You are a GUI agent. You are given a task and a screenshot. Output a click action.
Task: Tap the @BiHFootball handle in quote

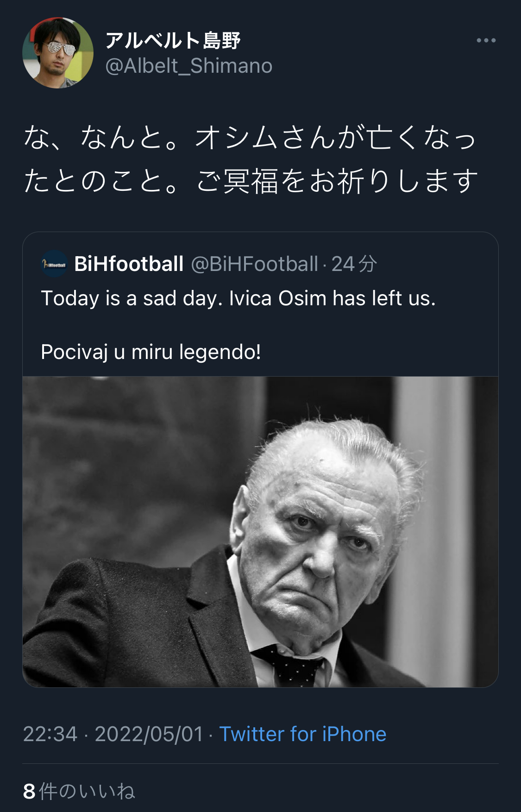(254, 264)
